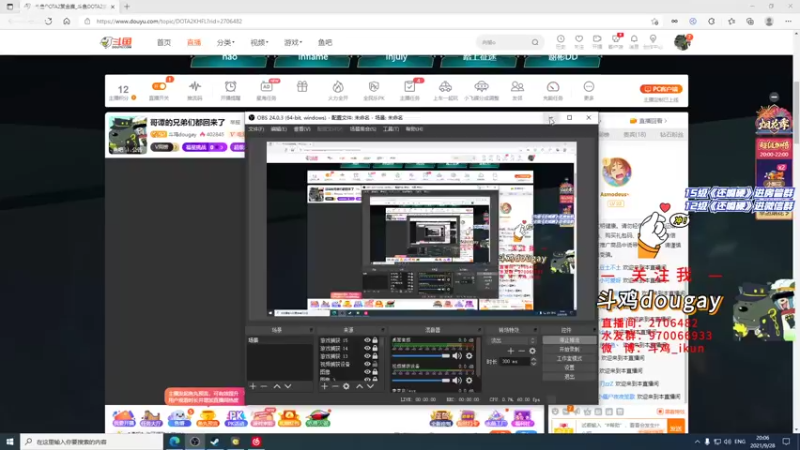Toggle lock on 窗口捕获 15 source
800x450 pixels.
(x=375, y=340)
